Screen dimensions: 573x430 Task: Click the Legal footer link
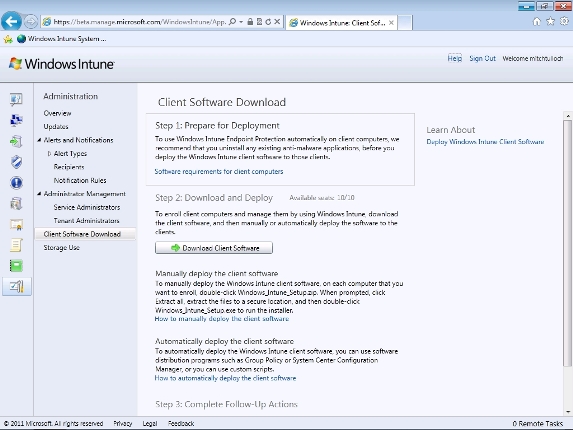point(150,423)
